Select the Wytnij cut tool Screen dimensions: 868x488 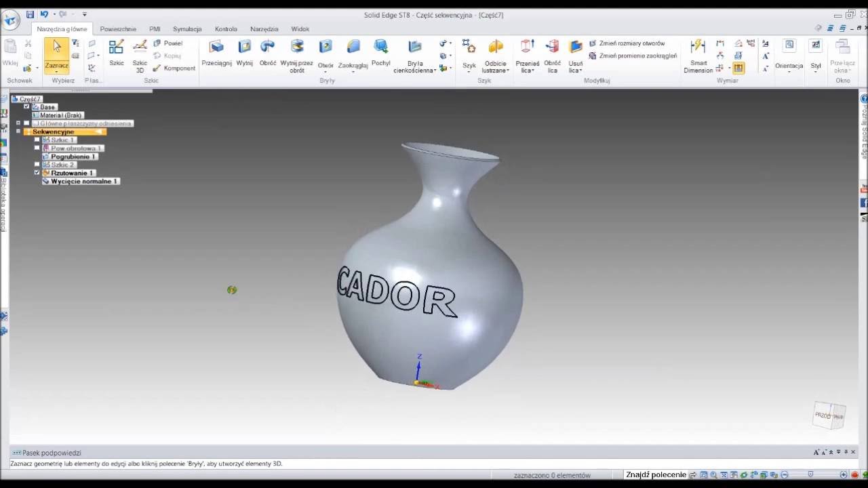tap(244, 54)
